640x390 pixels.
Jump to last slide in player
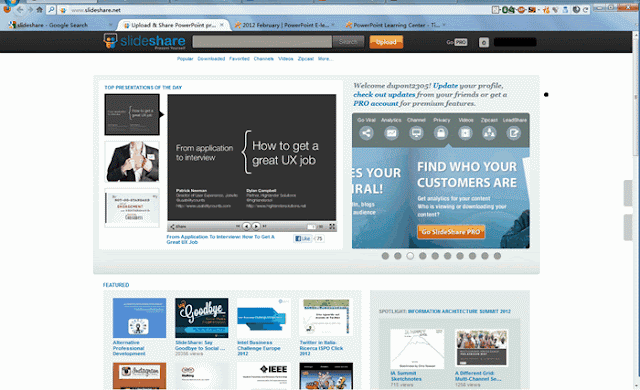[x=264, y=226]
